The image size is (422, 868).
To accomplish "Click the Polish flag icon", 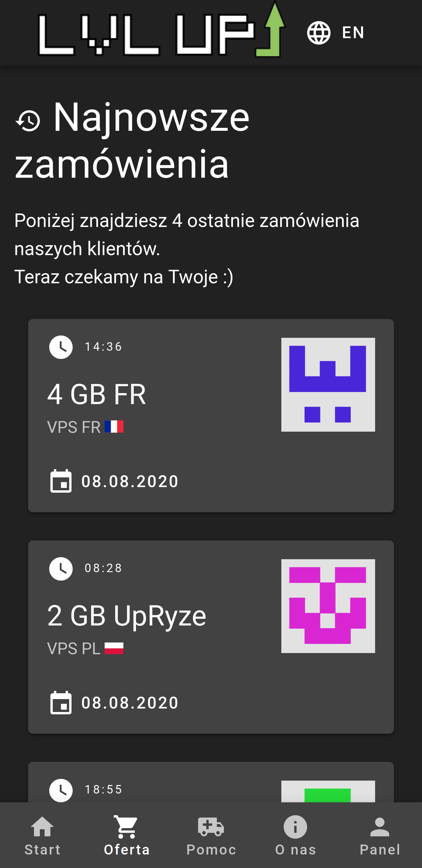I will 114,648.
